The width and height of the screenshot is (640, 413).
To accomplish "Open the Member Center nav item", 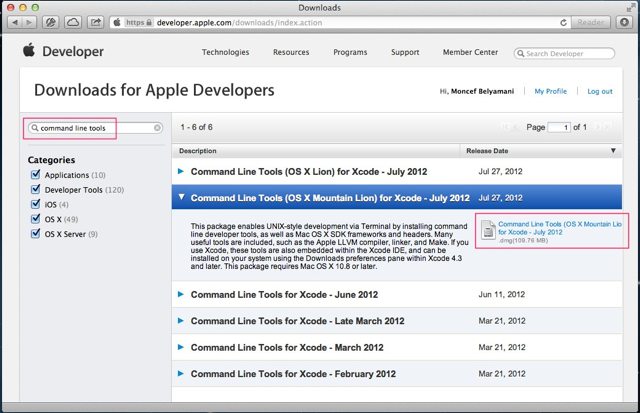I will [x=469, y=52].
